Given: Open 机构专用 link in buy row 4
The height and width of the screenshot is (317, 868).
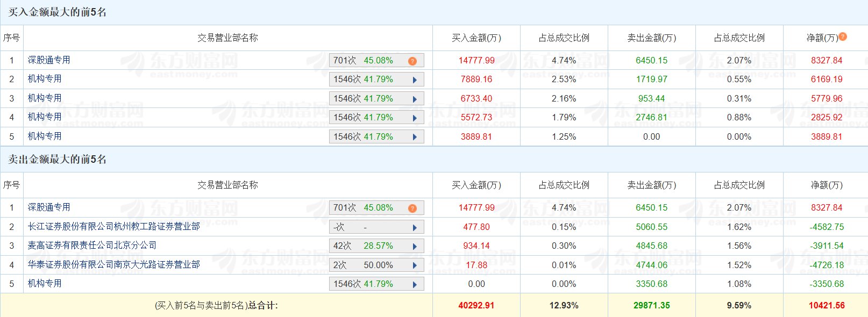Looking at the screenshot, I should pos(45,117).
